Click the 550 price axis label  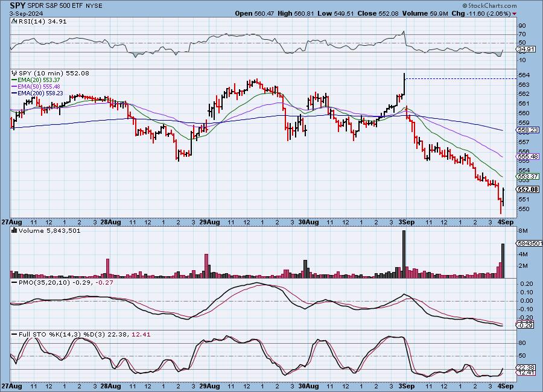pyautogui.click(x=524, y=209)
